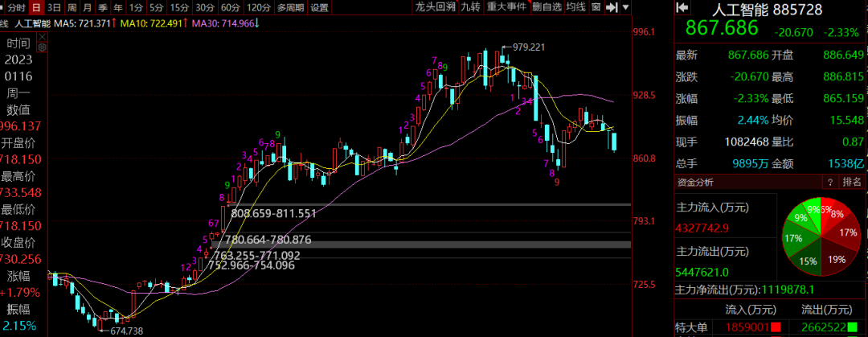Toggle the 九转 sequence indicator

470,6
